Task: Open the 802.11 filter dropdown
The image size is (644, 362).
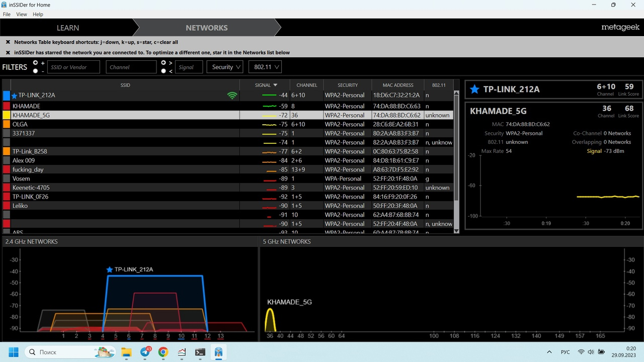Action: pos(265,67)
